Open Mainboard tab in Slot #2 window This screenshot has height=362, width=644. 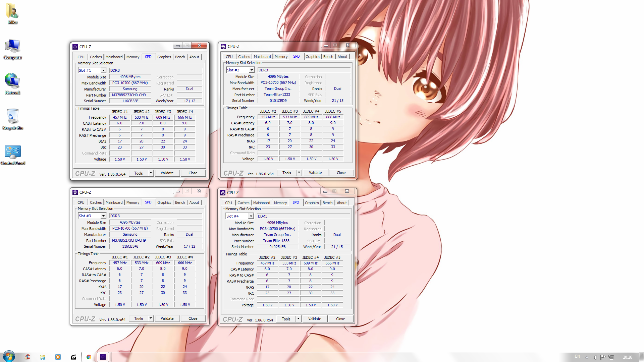click(262, 57)
